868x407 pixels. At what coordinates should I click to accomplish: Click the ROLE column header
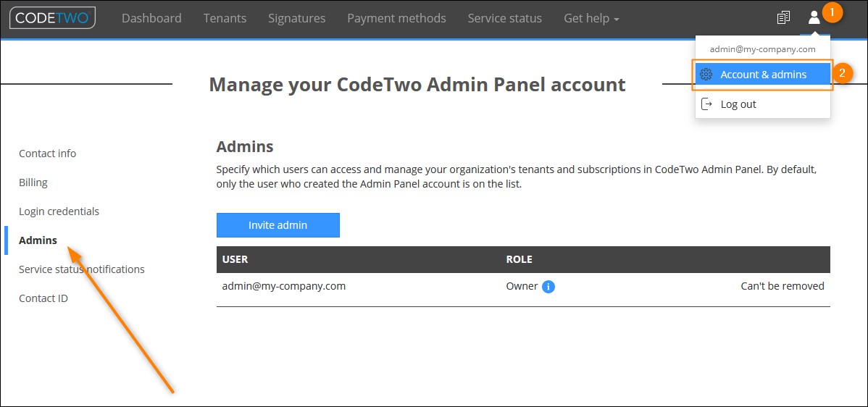click(x=519, y=259)
